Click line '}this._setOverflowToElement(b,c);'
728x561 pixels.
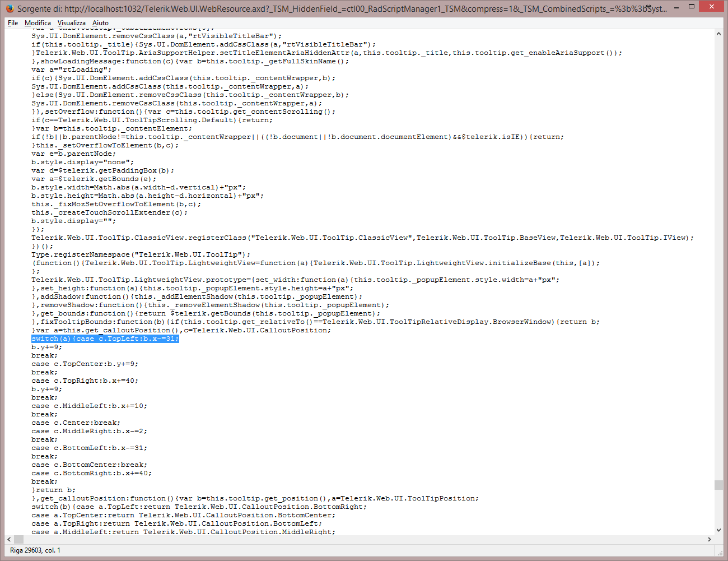click(105, 146)
